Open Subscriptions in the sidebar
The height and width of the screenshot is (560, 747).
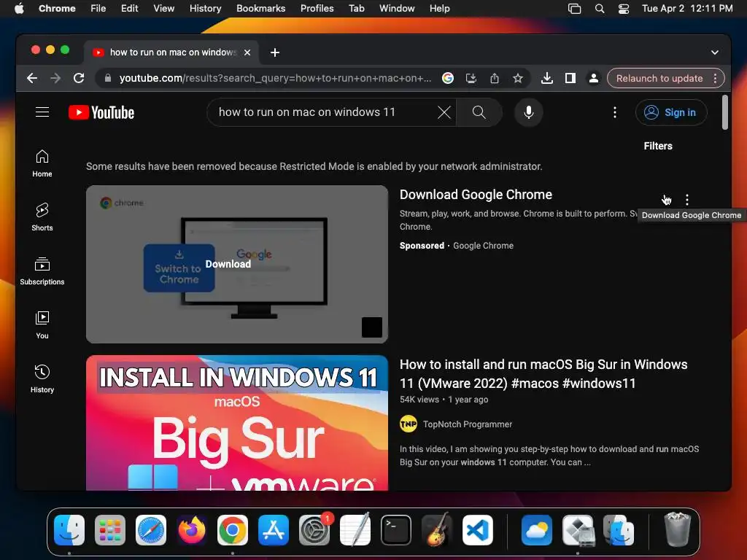42,271
